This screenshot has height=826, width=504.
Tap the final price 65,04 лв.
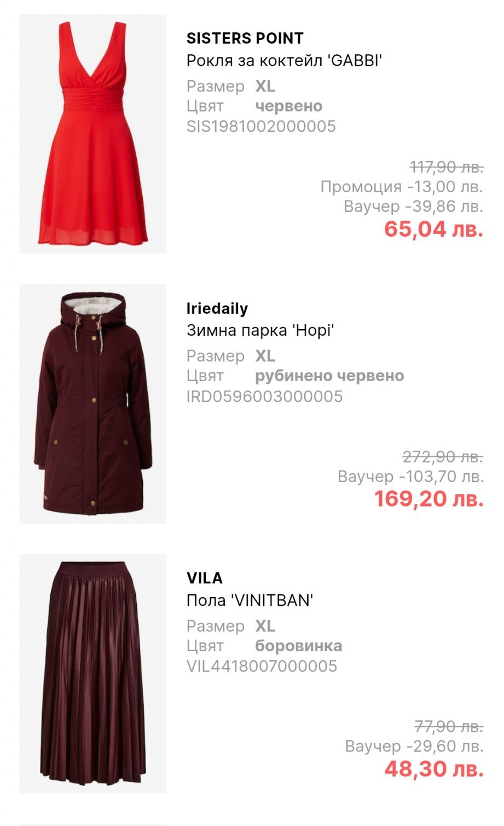(433, 229)
